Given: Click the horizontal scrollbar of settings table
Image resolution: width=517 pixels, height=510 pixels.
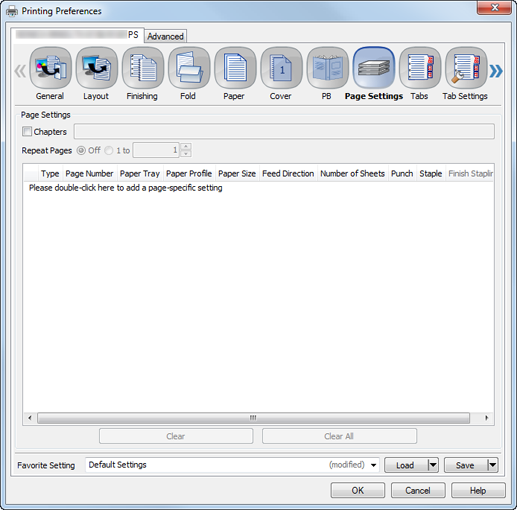Looking at the screenshot, I should [253, 418].
